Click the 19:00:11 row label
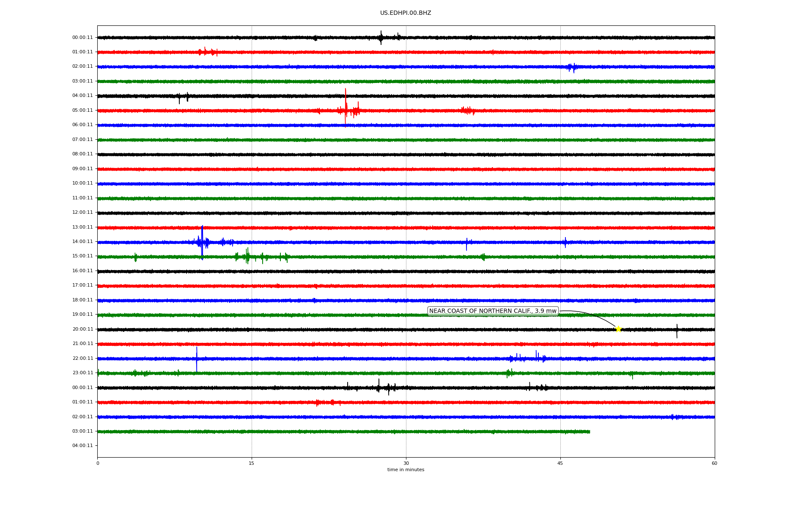Screen dimensions: 812x508 tap(82, 315)
